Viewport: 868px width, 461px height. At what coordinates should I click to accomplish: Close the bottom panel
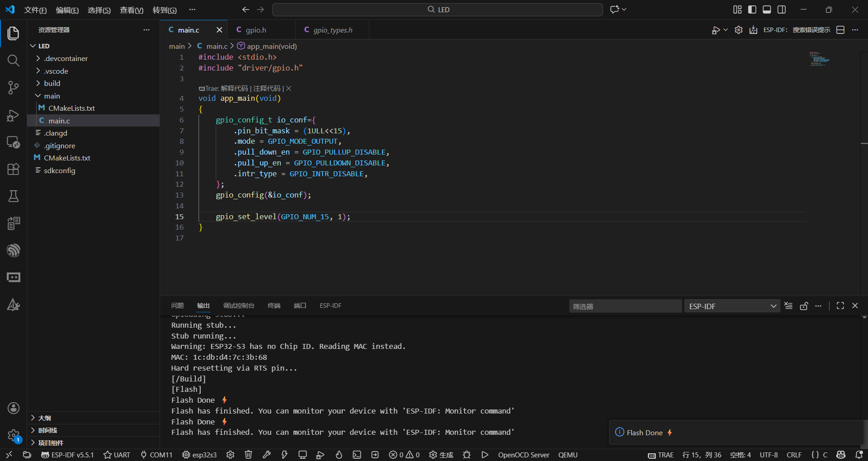(855, 306)
